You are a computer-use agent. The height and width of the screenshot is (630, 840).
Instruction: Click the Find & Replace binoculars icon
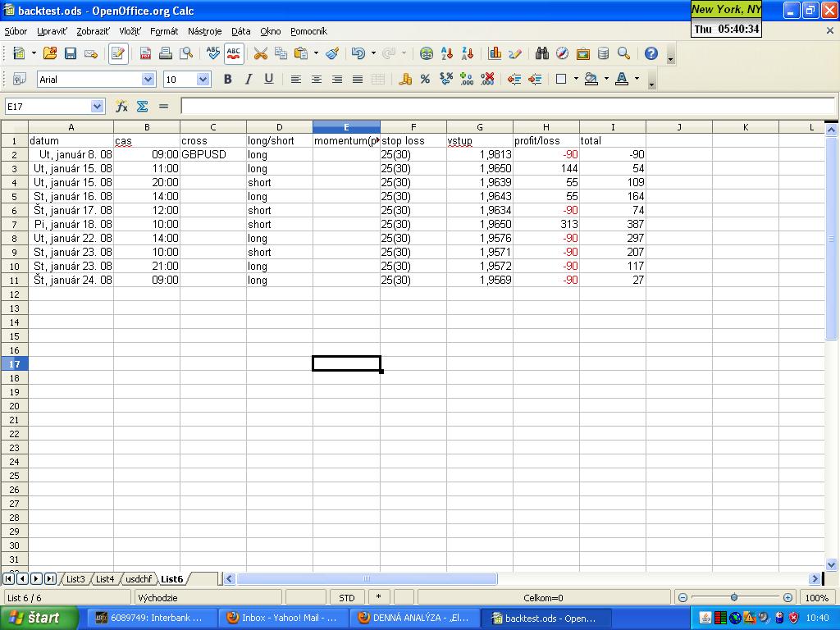click(541, 53)
